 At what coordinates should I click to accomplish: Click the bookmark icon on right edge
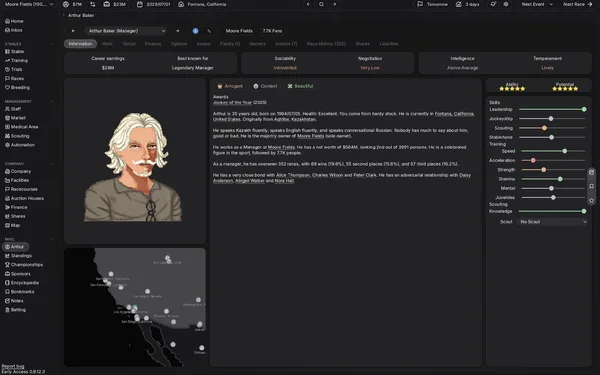(592, 186)
